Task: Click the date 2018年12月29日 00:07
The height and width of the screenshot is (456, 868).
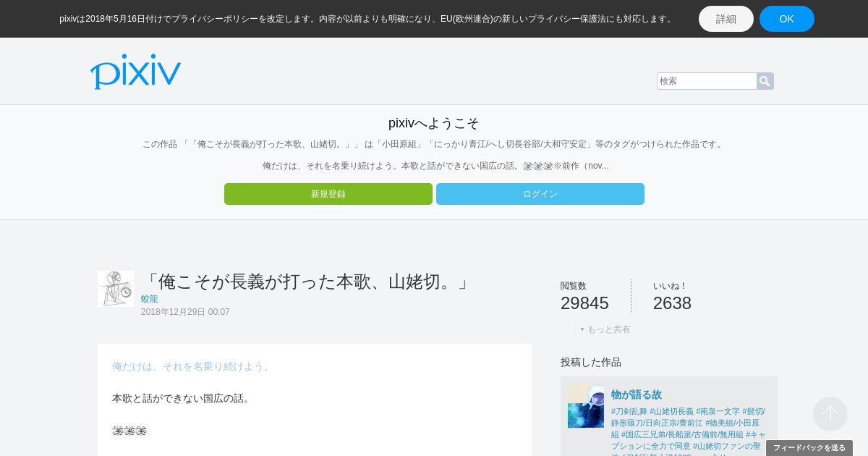Action: tap(185, 312)
